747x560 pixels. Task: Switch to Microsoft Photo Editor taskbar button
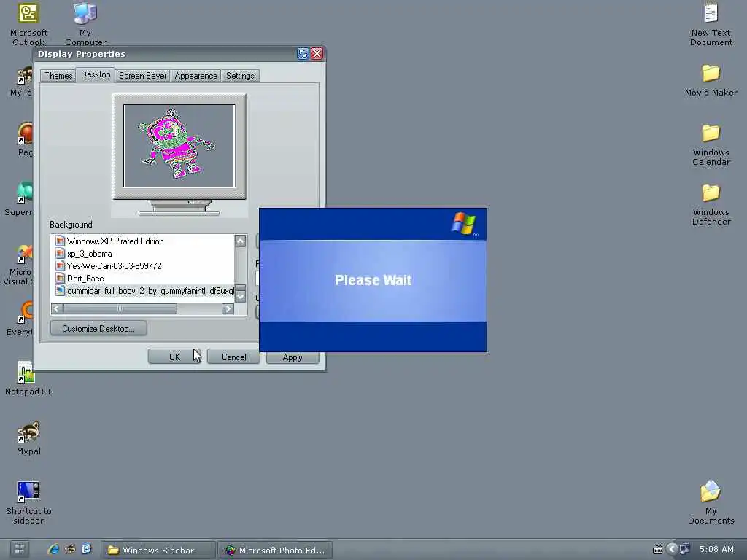(275, 550)
